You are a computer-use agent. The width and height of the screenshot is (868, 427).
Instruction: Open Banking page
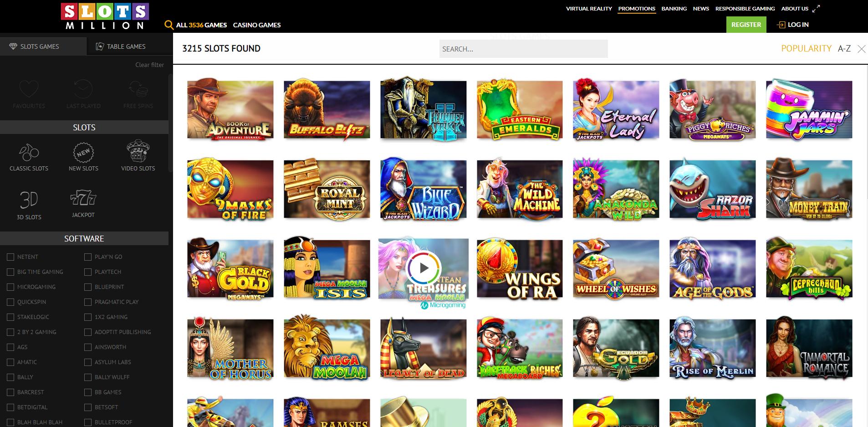click(674, 9)
